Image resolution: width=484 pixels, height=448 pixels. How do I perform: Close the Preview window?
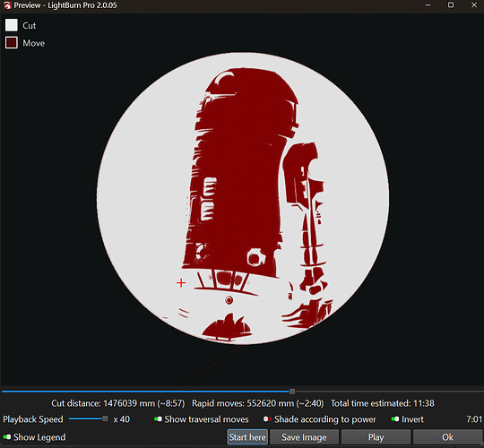(x=474, y=5)
